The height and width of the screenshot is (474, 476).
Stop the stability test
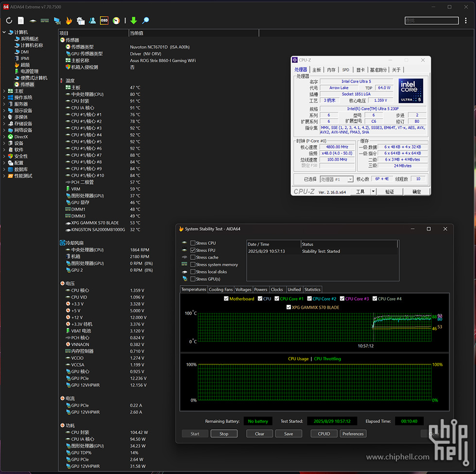[224, 434]
